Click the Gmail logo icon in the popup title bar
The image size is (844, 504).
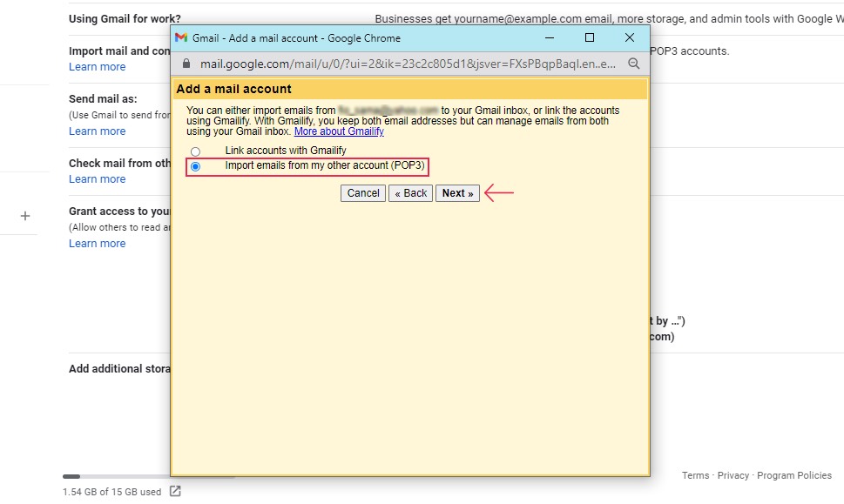(181, 37)
